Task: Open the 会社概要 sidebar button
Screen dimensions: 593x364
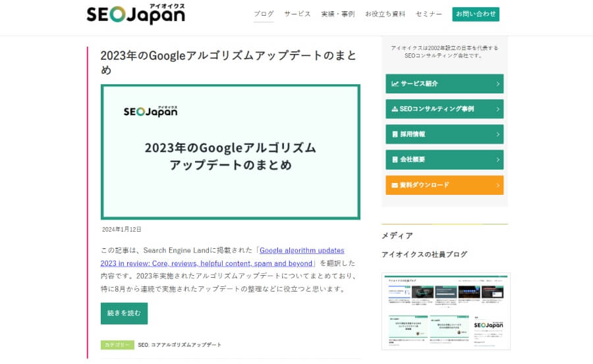Action: (444, 159)
